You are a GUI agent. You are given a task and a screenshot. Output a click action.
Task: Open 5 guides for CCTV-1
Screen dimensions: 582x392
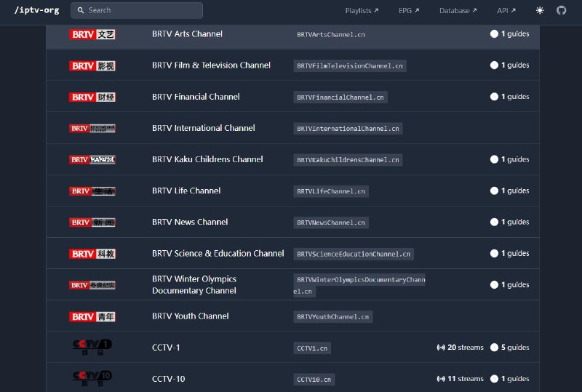click(509, 348)
